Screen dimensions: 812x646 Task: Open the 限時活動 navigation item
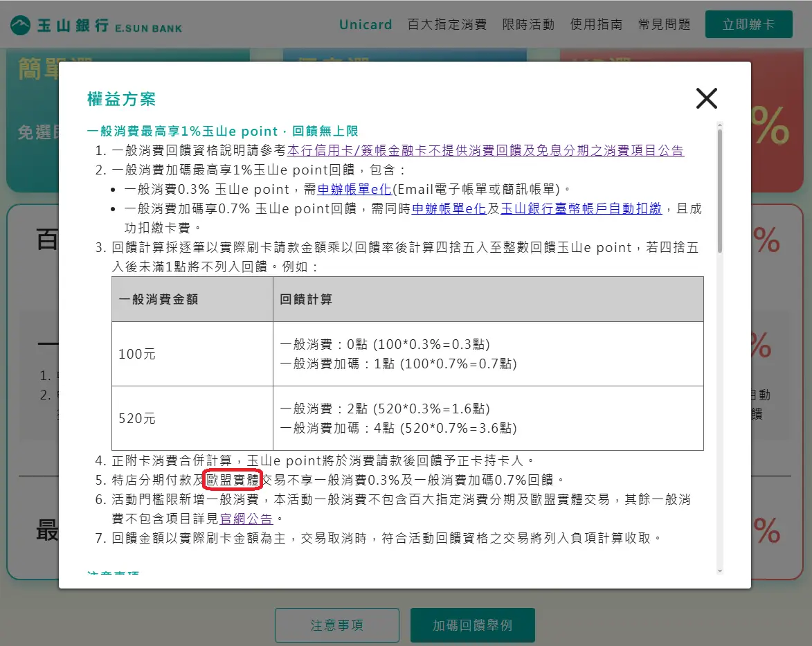coord(528,24)
